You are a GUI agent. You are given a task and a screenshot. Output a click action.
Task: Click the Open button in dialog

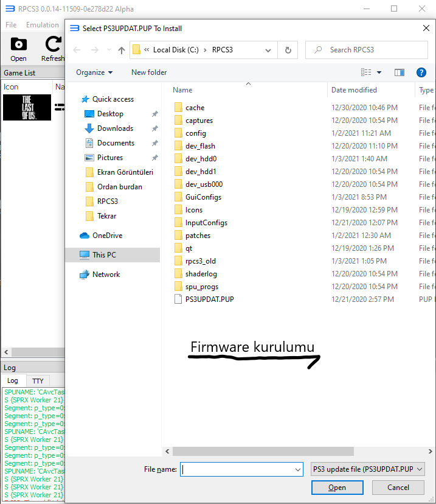(x=337, y=488)
